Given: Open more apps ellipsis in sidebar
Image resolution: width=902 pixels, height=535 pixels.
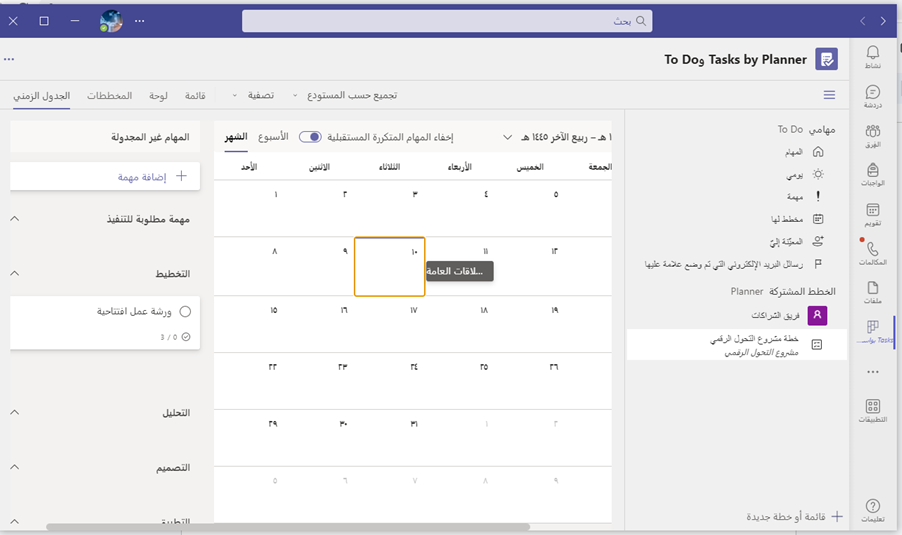Looking at the screenshot, I should coord(873,372).
